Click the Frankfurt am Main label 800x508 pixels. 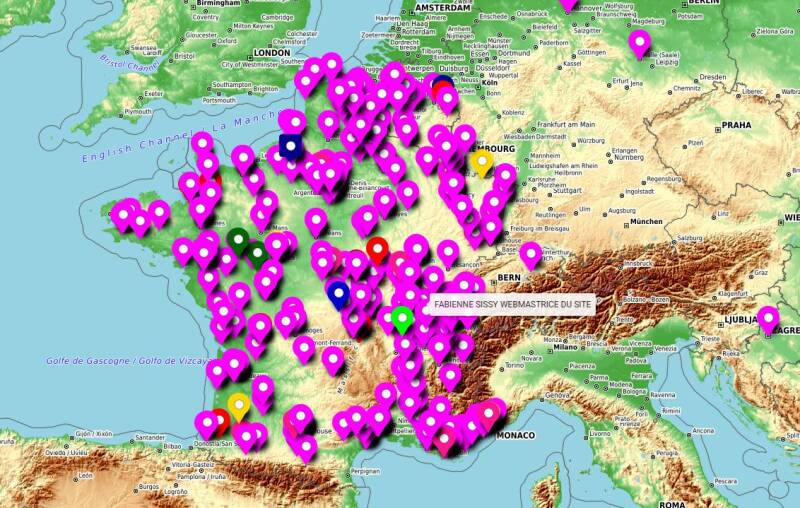[566, 124]
